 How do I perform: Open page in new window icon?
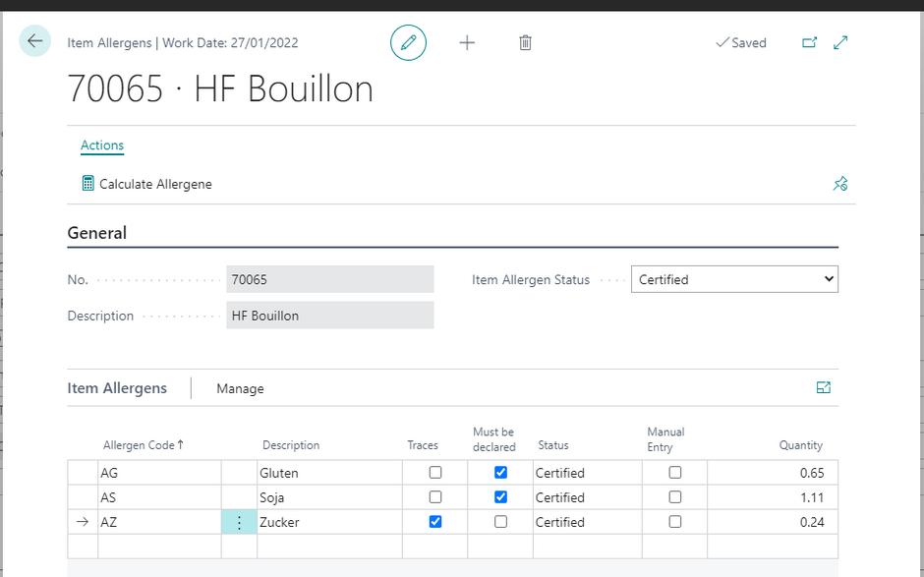click(x=809, y=43)
